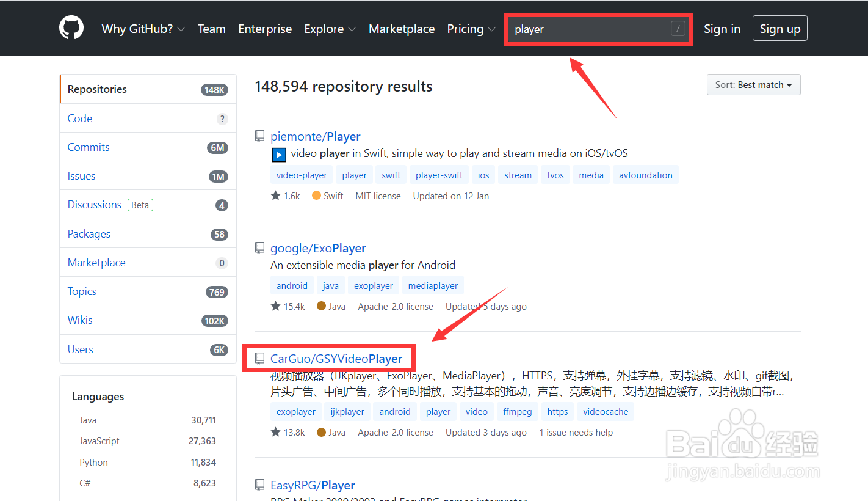Click the videocache topic tag
This screenshot has height=501, width=868.
pos(606,412)
